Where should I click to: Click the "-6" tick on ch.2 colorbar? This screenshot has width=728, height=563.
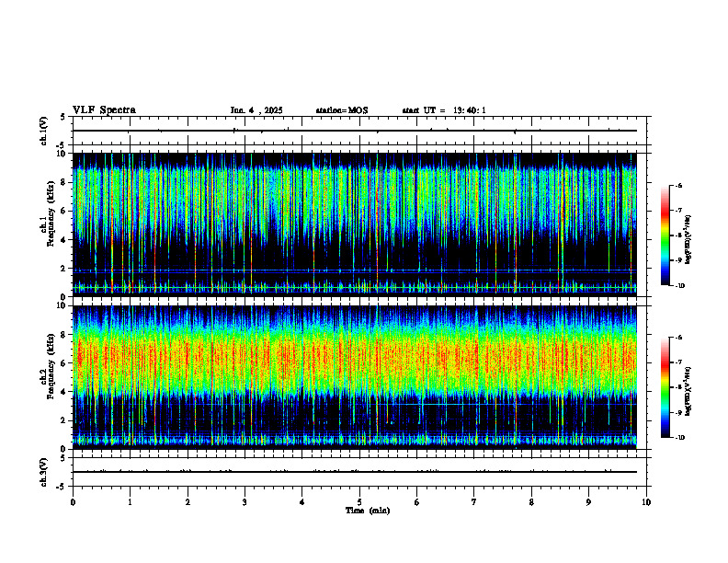[x=678, y=338]
